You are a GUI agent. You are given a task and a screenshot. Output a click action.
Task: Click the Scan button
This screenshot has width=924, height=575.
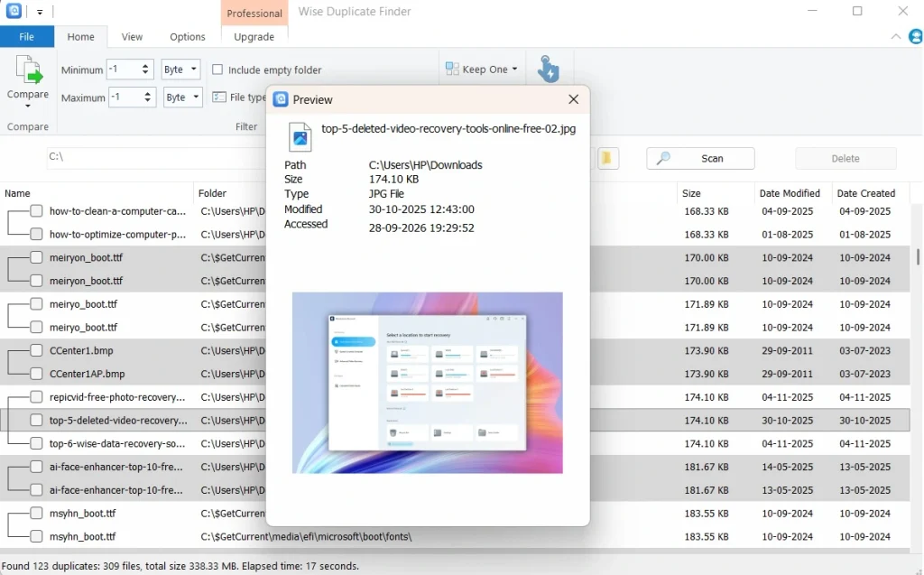pos(700,158)
